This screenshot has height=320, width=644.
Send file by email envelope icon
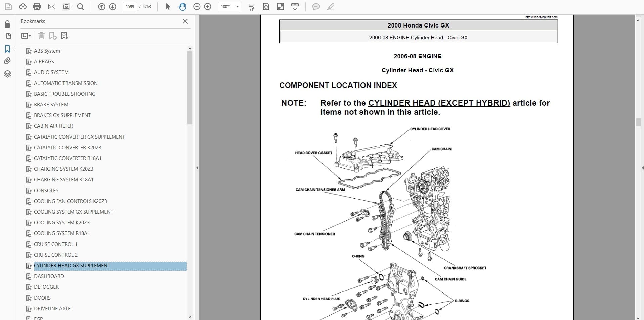(x=52, y=7)
